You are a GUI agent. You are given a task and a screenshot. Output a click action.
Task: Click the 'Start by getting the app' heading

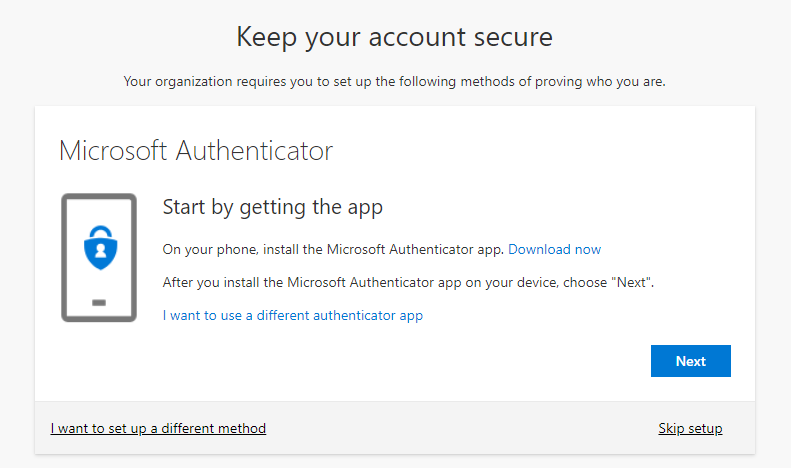click(x=272, y=208)
